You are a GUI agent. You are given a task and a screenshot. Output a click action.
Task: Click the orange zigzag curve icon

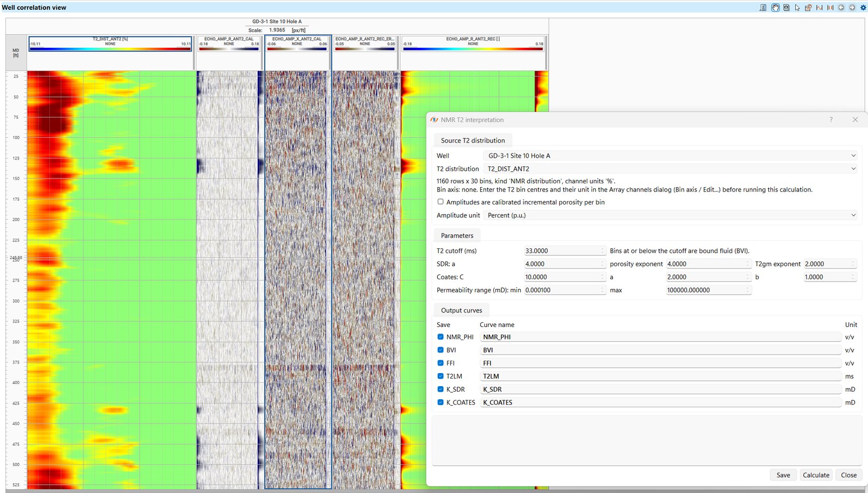[x=819, y=8]
